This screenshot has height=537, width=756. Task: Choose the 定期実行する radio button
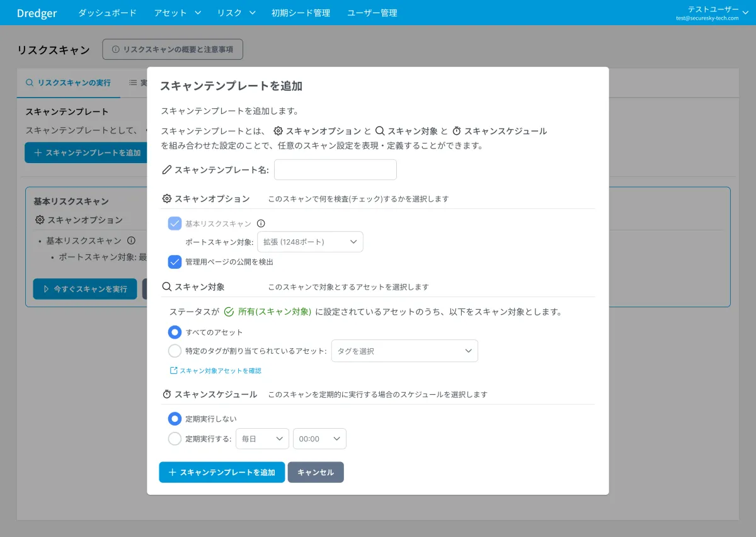pos(175,439)
